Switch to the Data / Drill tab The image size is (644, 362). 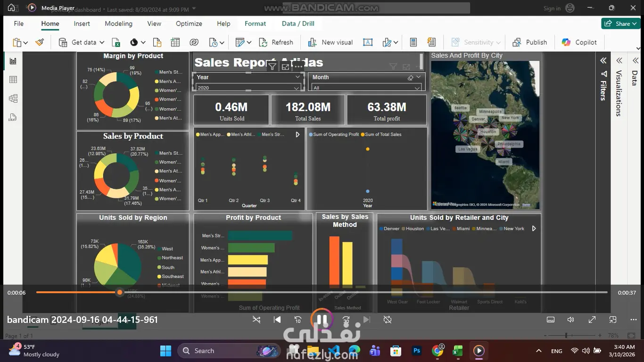(x=298, y=24)
